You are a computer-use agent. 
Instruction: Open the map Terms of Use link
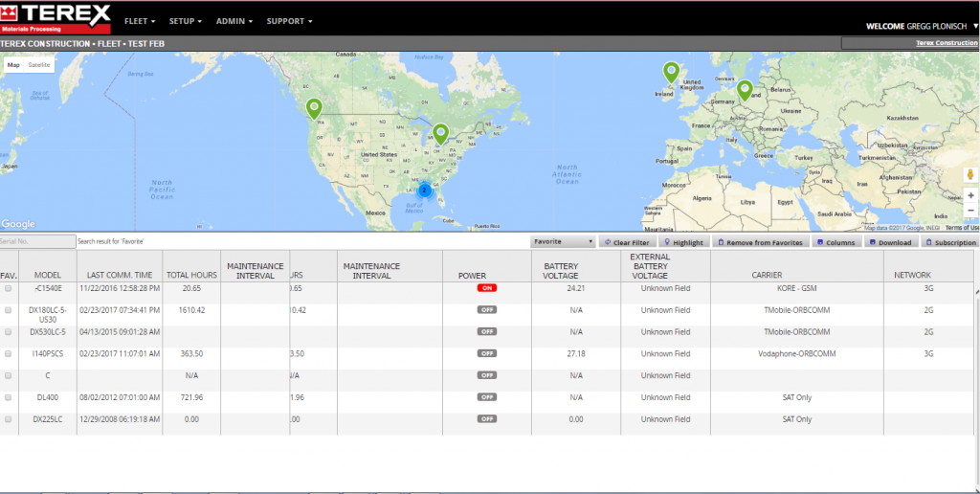(962, 228)
